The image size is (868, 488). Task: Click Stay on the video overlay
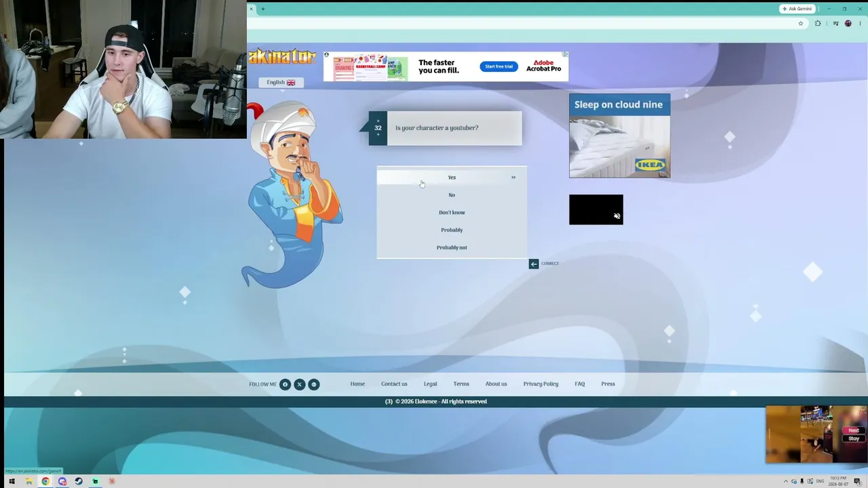click(854, 439)
